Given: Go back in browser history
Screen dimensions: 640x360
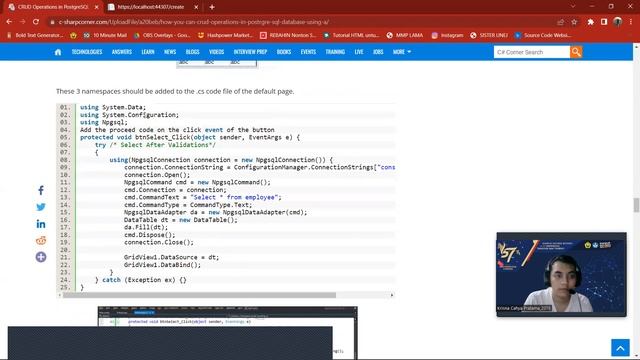Looking at the screenshot, I should coord(9,22).
